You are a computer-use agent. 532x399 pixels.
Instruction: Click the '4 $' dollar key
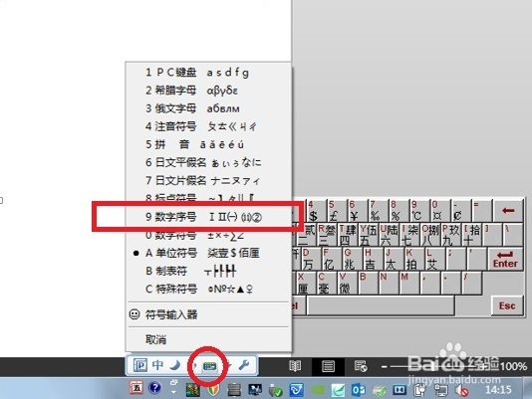pos(316,211)
